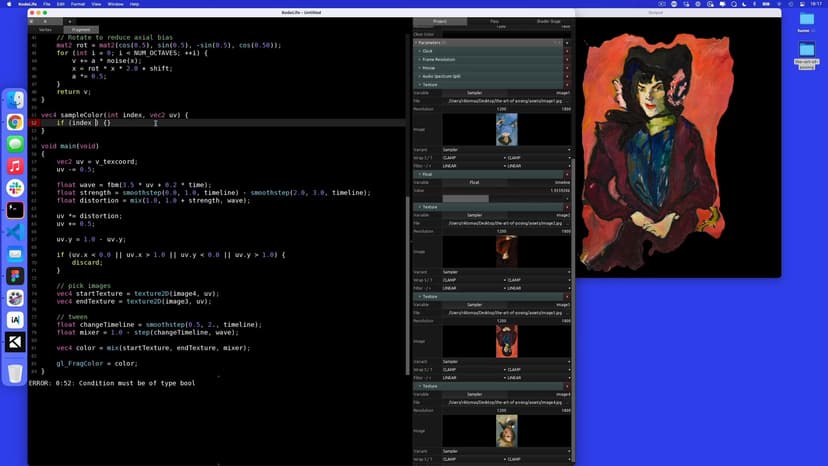This screenshot has height=466, width=828.
Task: Open Visual Studio Code from dock
Action: coord(15,232)
